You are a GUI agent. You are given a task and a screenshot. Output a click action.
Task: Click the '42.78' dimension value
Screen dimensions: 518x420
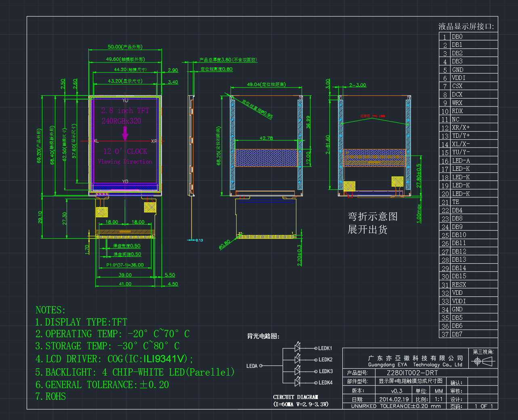[x=266, y=138]
